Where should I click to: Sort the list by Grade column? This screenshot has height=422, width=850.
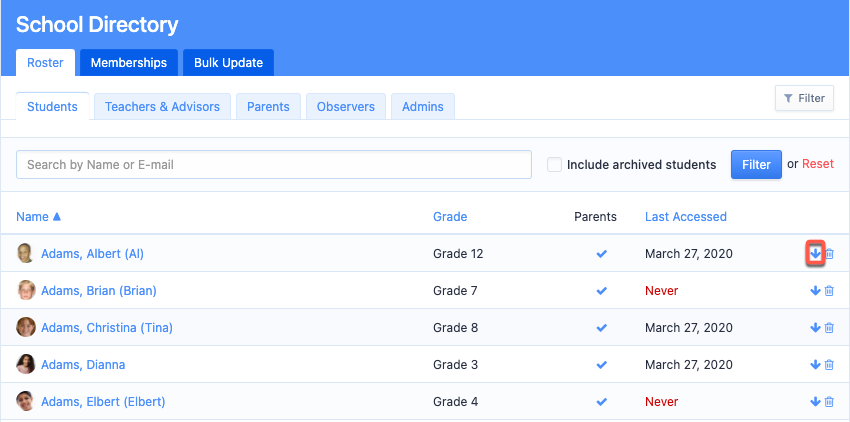(449, 217)
